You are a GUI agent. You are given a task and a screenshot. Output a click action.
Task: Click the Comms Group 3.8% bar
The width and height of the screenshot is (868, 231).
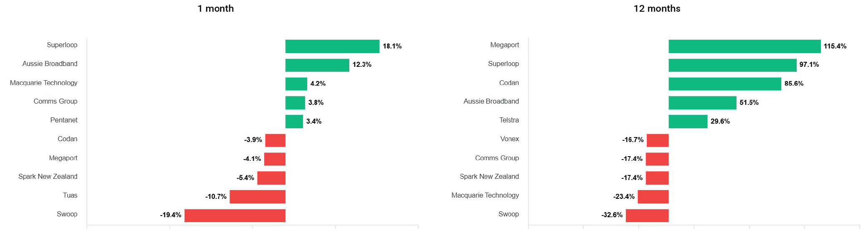pos(295,103)
